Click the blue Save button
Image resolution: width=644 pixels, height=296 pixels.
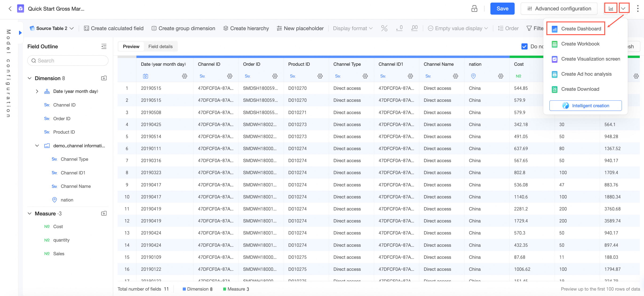[502, 8]
